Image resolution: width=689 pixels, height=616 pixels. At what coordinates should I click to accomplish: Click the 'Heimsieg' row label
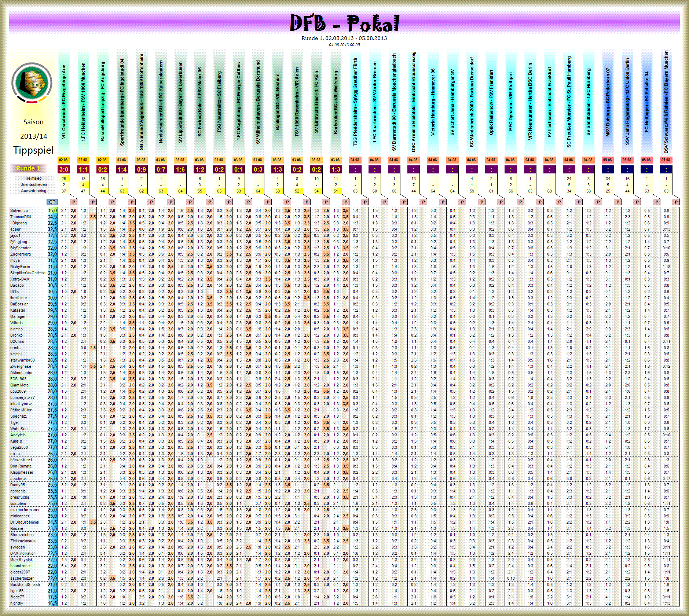pos(33,179)
